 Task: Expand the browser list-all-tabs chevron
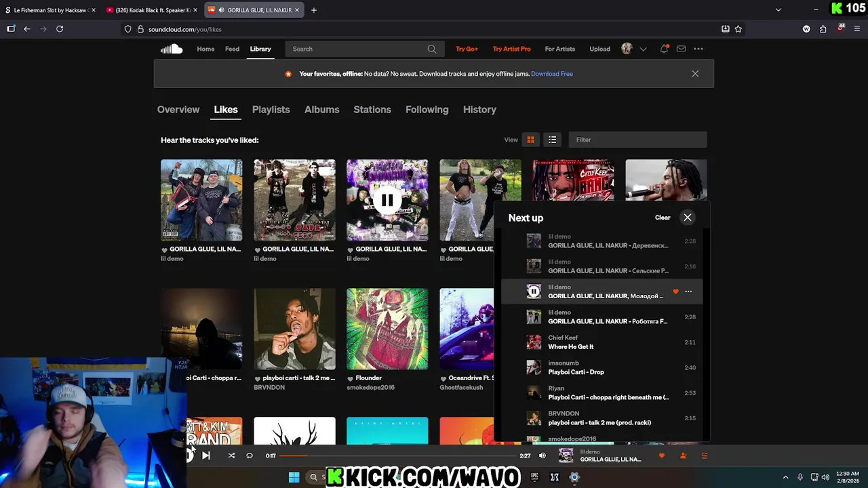[x=778, y=10]
